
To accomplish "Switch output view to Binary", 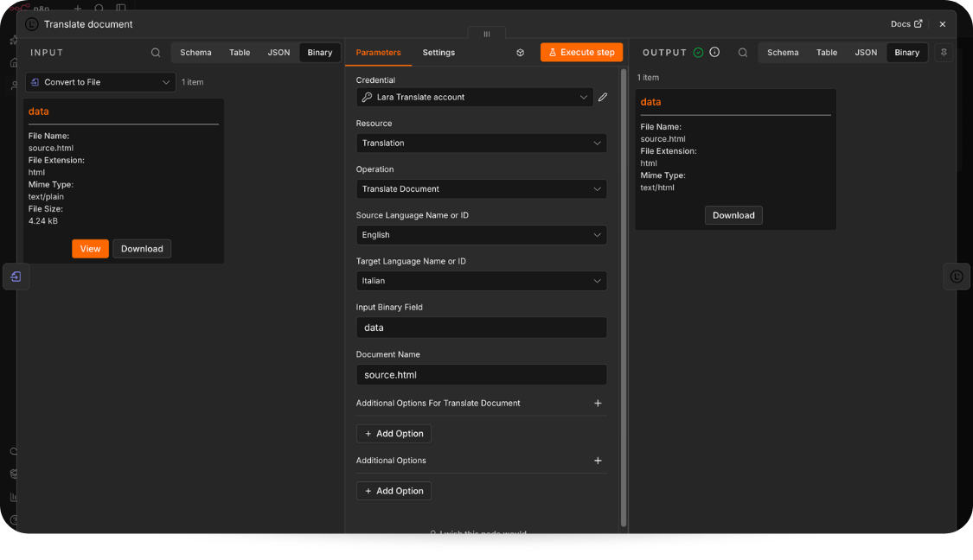I will click(906, 53).
